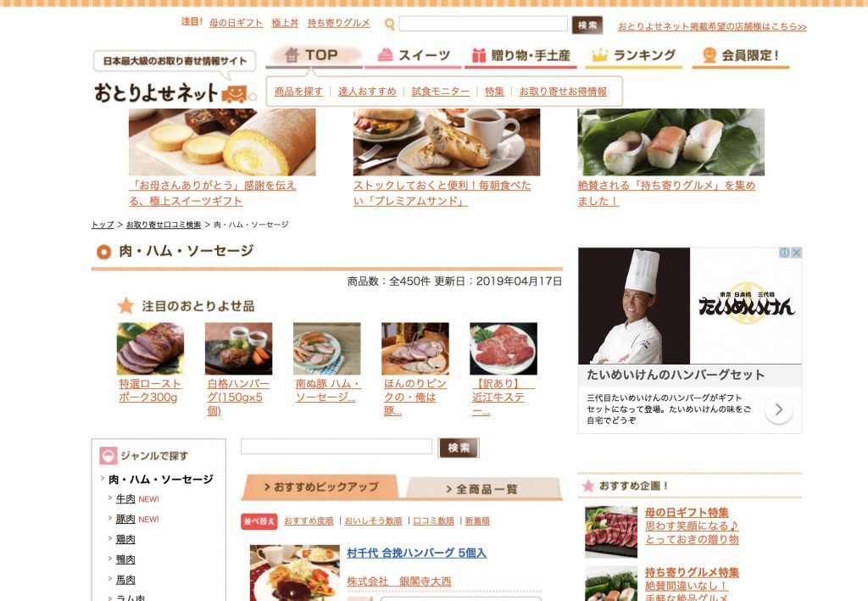Select the 贈り物・手土産 gift tab

click(520, 55)
